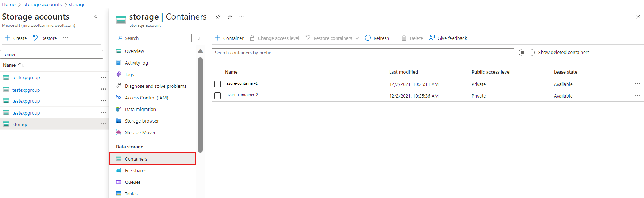This screenshot has height=198, width=644.
Task: Open Diagnose and solve problems
Action: click(155, 86)
